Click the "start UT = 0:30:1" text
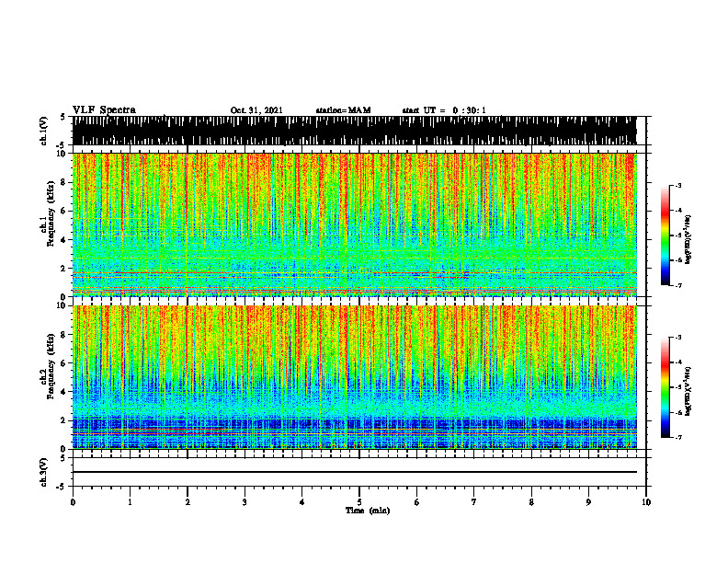728x563 pixels. click(444, 110)
